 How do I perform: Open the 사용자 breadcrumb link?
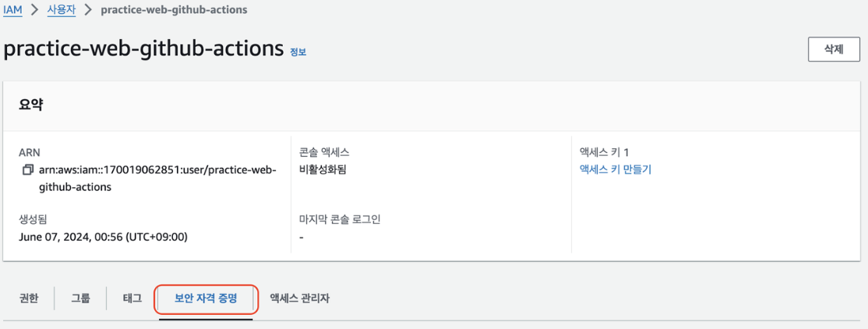[61, 10]
